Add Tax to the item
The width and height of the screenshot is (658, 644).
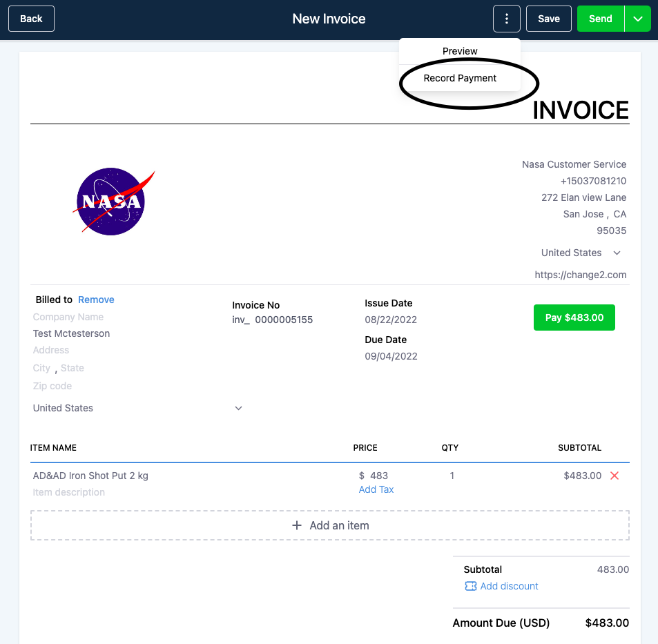click(x=376, y=489)
